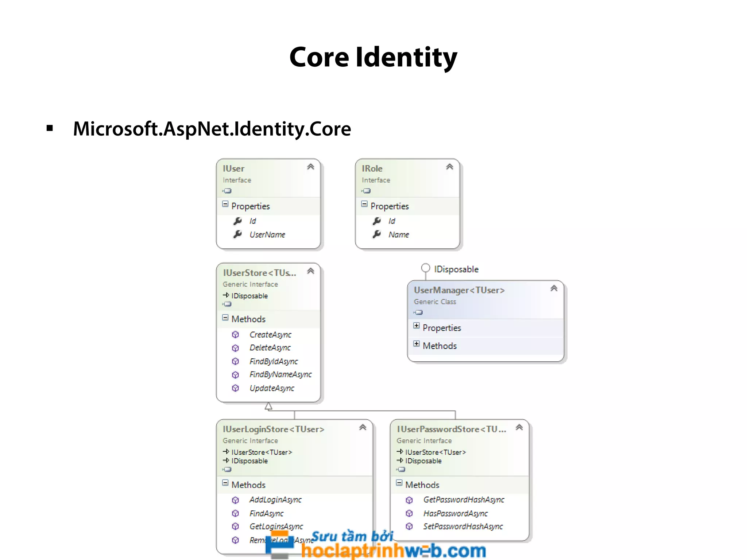Click the Core Identity slide heading
Viewport: 747px width, 560px height.
(x=373, y=57)
